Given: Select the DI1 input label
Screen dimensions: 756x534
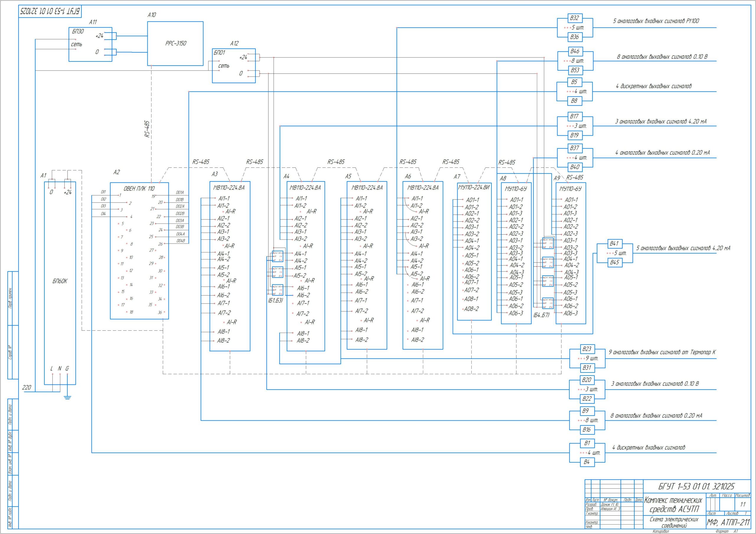Looking at the screenshot, I should 103,192.
